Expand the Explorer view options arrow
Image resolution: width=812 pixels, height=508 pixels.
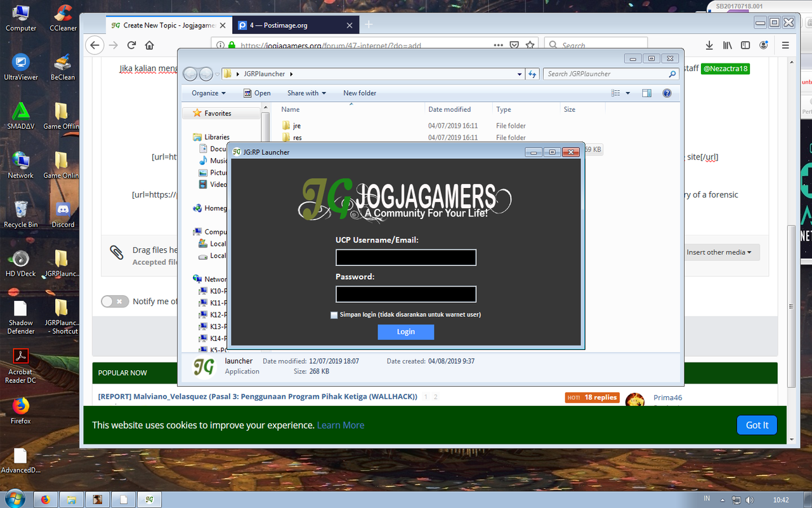[628, 93]
